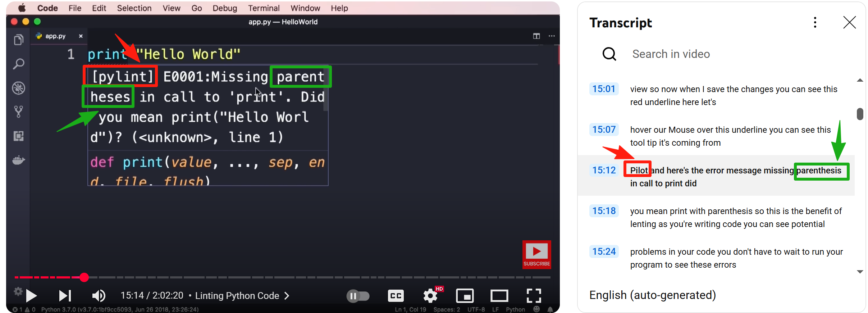Open the Go menu

pos(197,8)
